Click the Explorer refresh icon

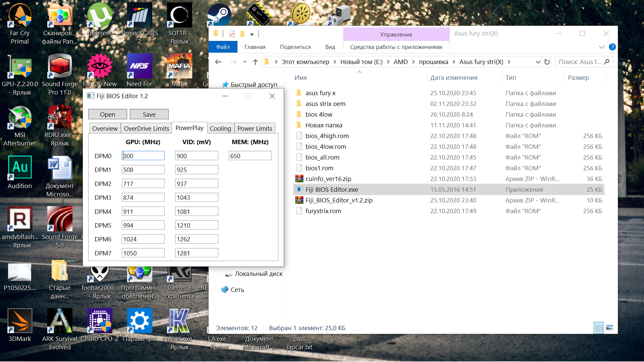point(547,62)
